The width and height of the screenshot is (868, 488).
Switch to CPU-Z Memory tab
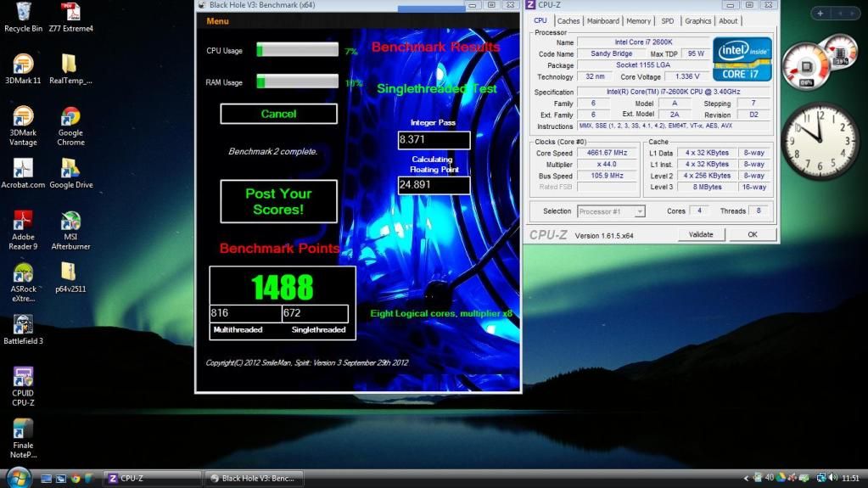pyautogui.click(x=638, y=21)
